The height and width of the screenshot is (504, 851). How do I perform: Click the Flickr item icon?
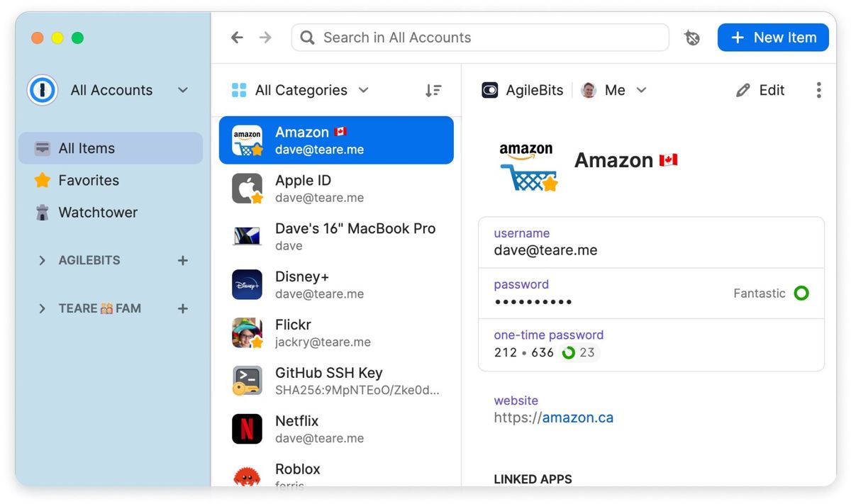click(x=246, y=332)
